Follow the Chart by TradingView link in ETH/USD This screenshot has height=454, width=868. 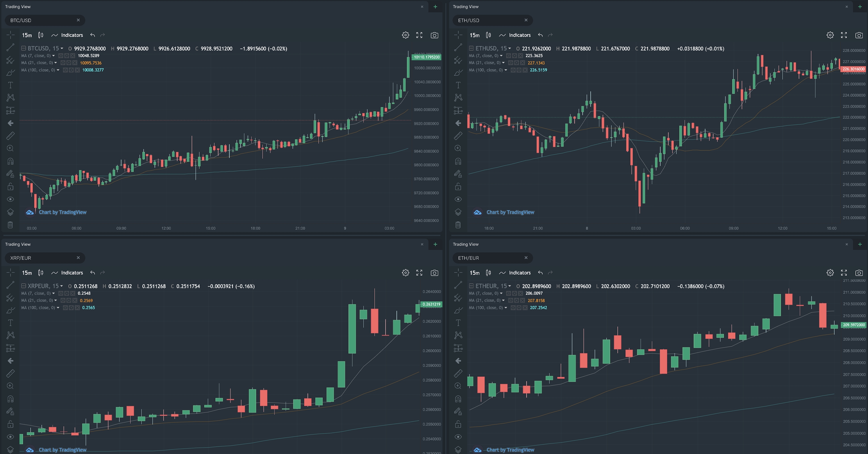(x=510, y=212)
